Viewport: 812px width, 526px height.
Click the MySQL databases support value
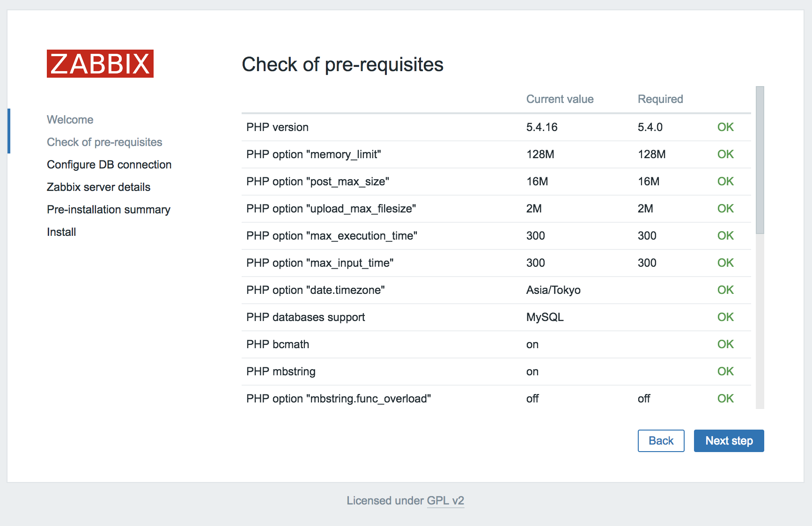pyautogui.click(x=545, y=317)
